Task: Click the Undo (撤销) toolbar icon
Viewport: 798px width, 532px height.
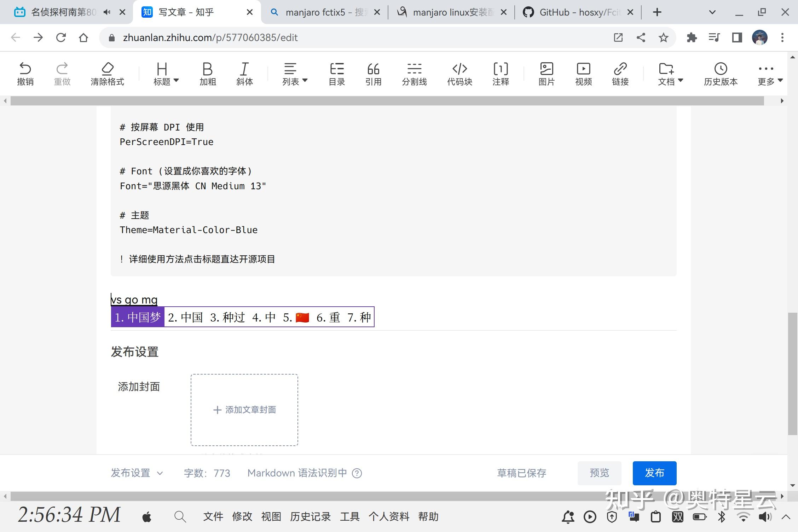Action: (x=25, y=74)
